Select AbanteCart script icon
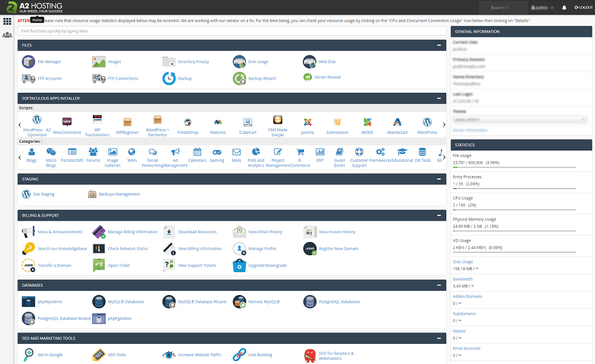This screenshot has width=595, height=364. 397,122
